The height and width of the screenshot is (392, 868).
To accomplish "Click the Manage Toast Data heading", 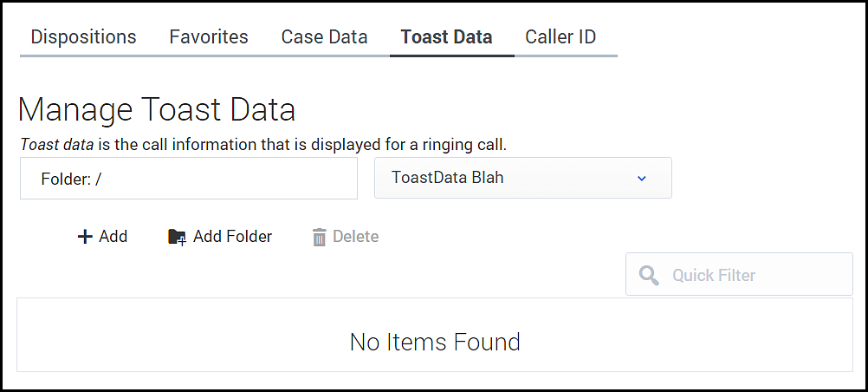I will (x=157, y=109).
